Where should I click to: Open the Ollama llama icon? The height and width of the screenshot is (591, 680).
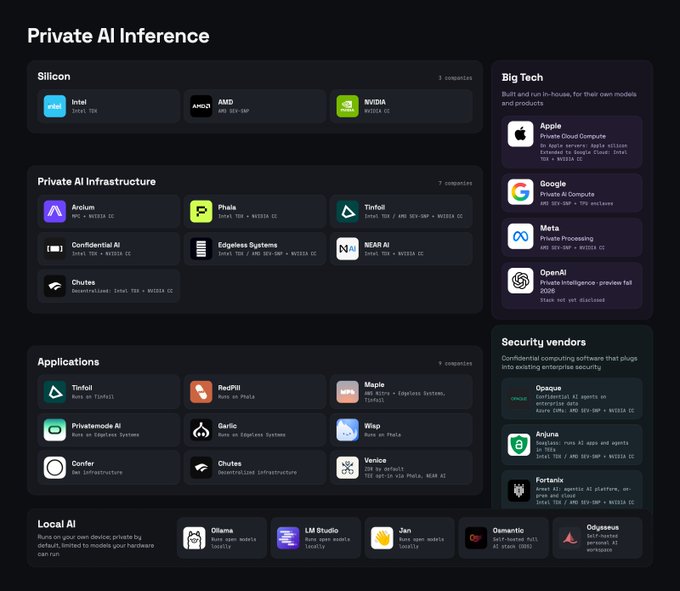coord(194,538)
